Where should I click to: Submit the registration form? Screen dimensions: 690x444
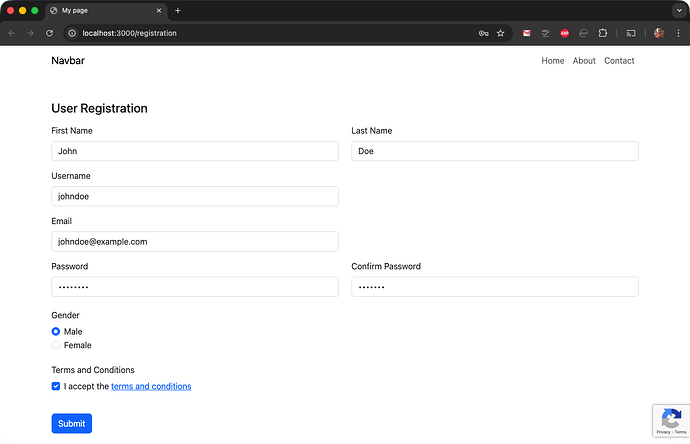72,423
